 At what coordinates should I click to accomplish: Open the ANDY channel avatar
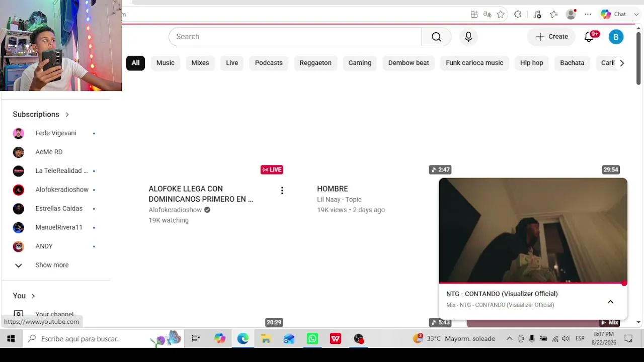click(x=19, y=246)
